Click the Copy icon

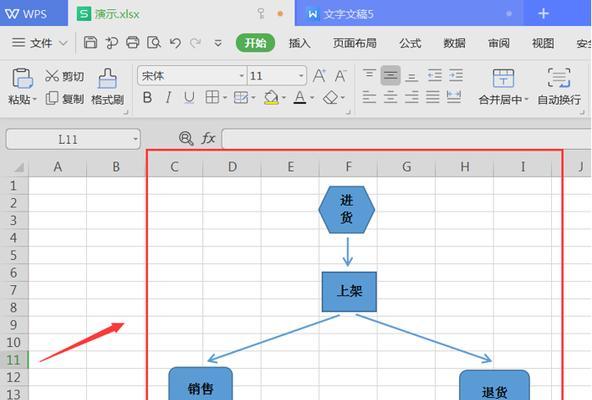click(x=52, y=98)
